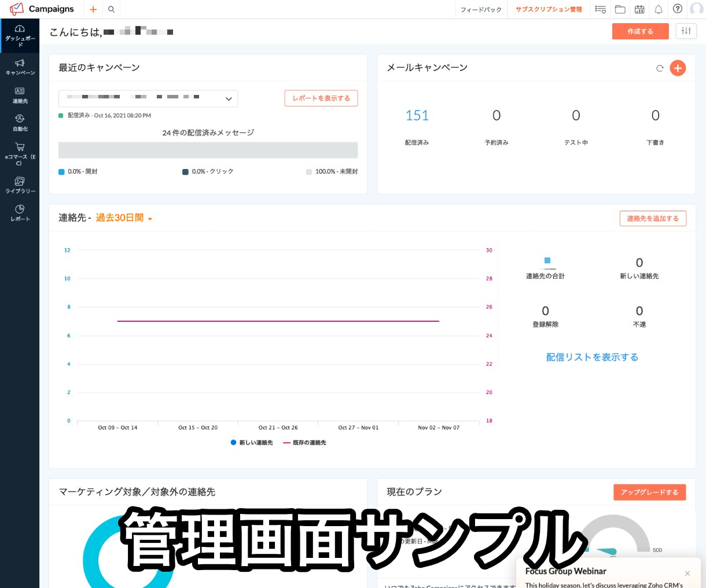
Task: Toggle 新しい連絡先 legend in chart
Action: (252, 443)
